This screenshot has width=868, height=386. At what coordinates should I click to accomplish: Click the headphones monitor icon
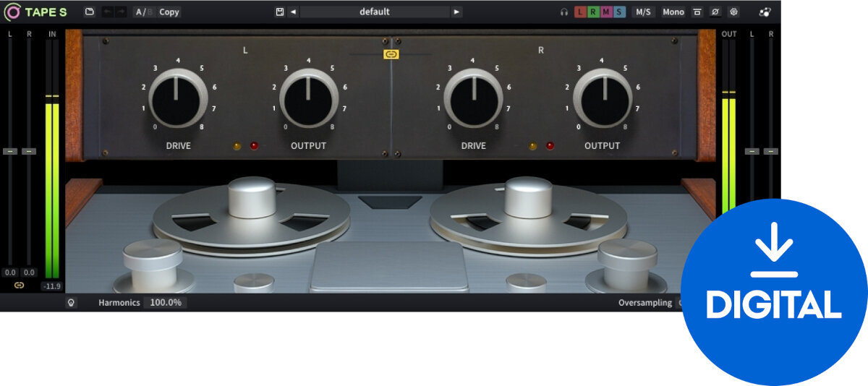(564, 12)
